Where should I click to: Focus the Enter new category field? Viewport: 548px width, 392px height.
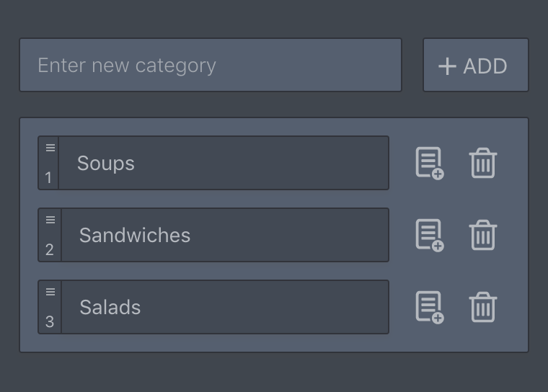[x=210, y=65]
